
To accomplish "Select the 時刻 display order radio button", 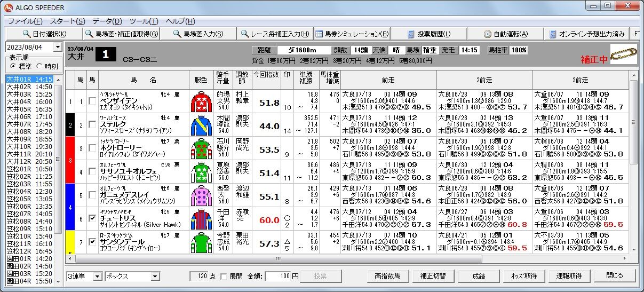I will coord(38,66).
